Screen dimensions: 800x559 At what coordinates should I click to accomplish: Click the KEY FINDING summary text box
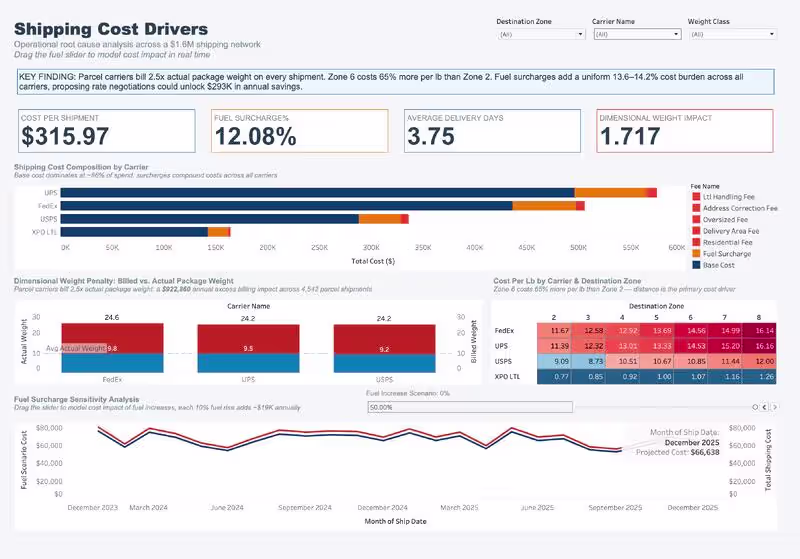click(395, 82)
